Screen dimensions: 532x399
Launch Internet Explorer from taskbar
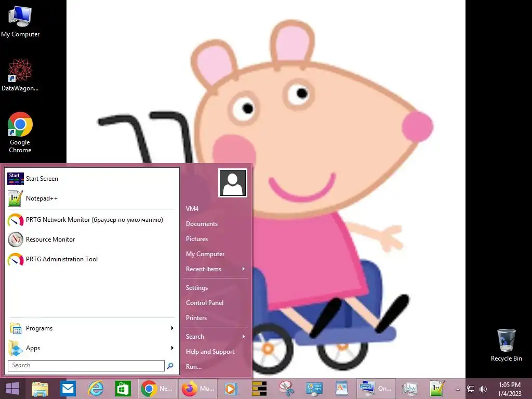[96, 389]
